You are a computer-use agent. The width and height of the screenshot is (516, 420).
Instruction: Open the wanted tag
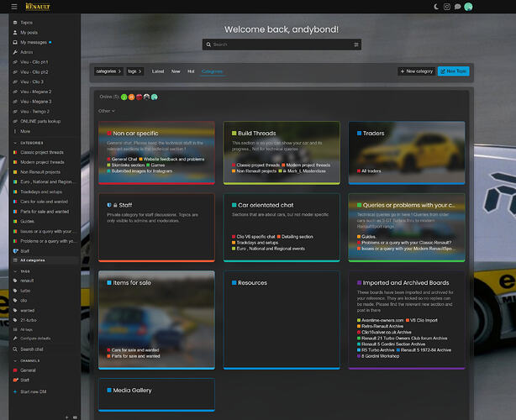tap(28, 311)
